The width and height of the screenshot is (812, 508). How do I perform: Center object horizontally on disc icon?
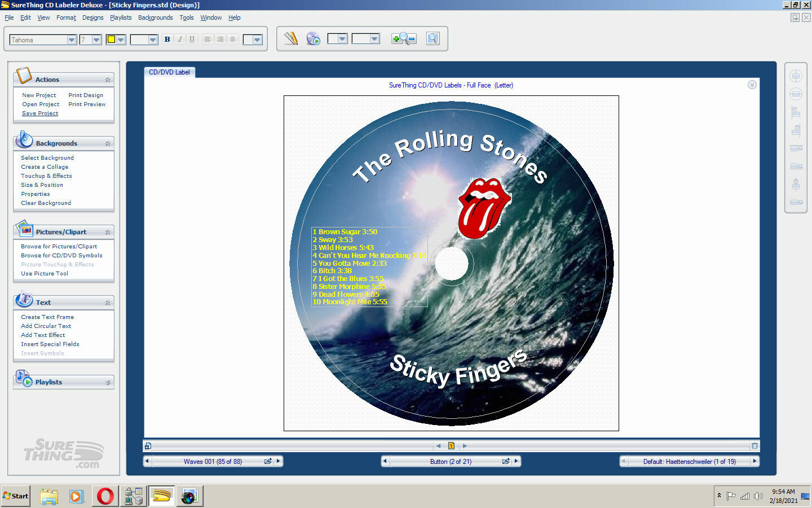click(x=796, y=94)
